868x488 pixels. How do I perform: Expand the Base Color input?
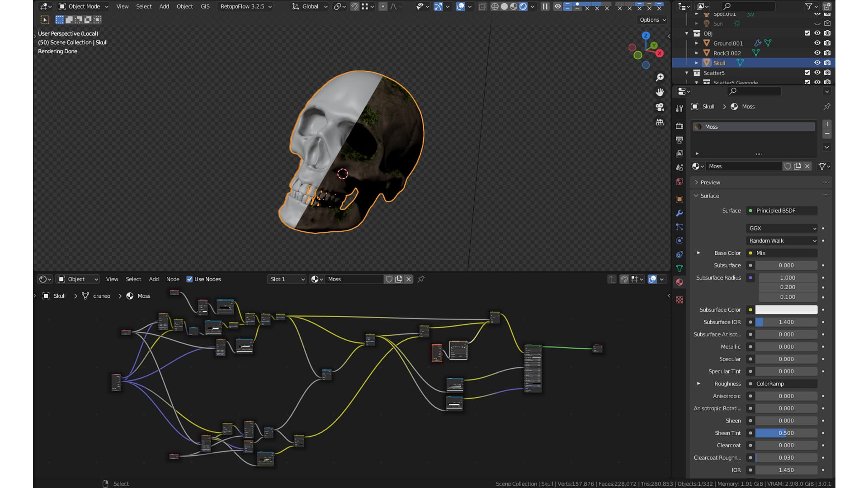click(698, 253)
